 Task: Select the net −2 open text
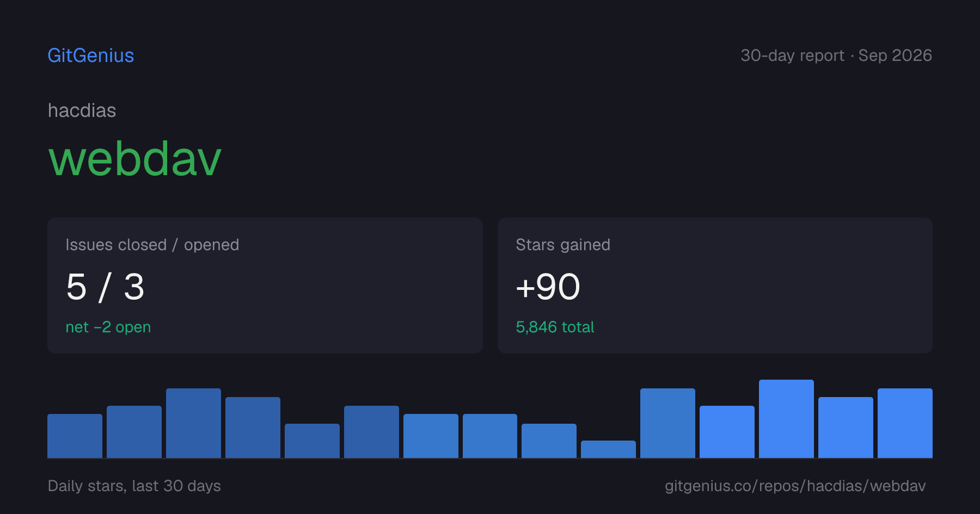click(108, 327)
